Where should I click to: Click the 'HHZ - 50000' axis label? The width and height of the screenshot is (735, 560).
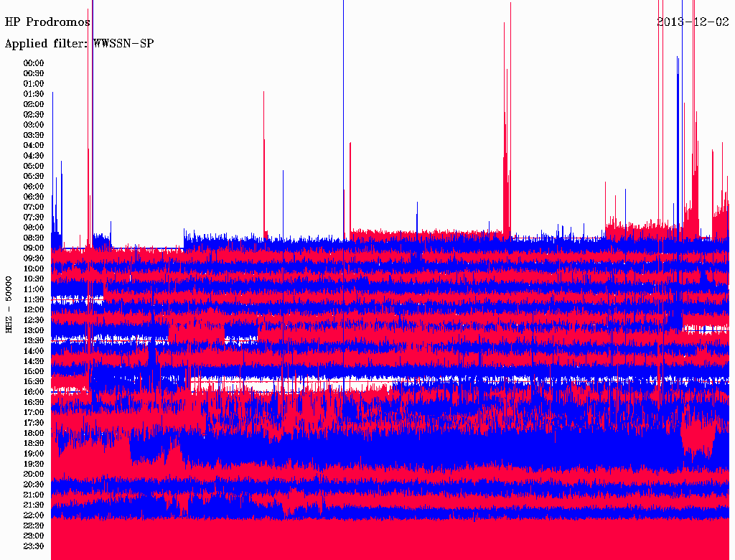pyautogui.click(x=9, y=305)
